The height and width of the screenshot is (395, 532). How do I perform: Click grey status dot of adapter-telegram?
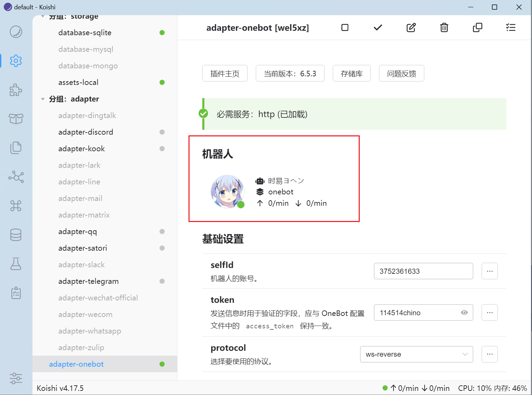coord(162,281)
